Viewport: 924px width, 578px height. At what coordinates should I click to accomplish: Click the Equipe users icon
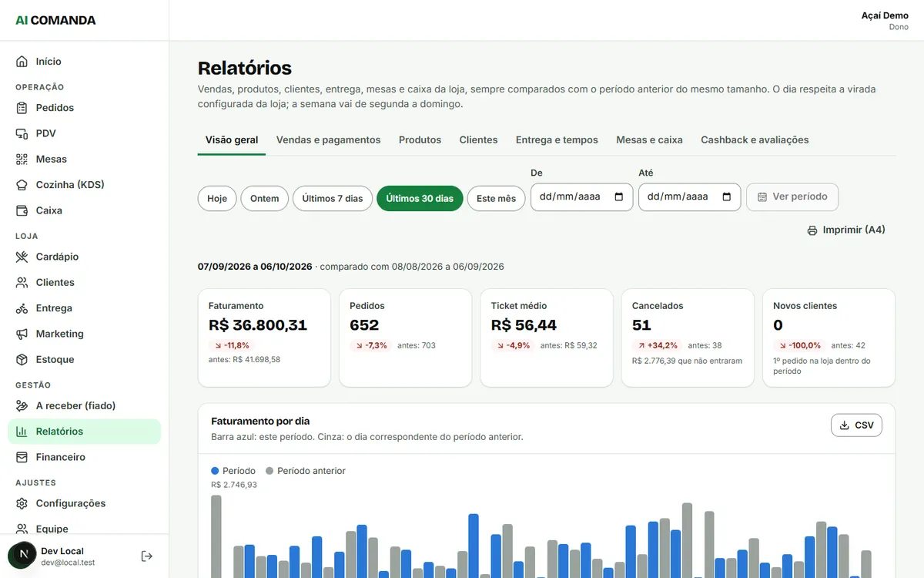click(22, 529)
